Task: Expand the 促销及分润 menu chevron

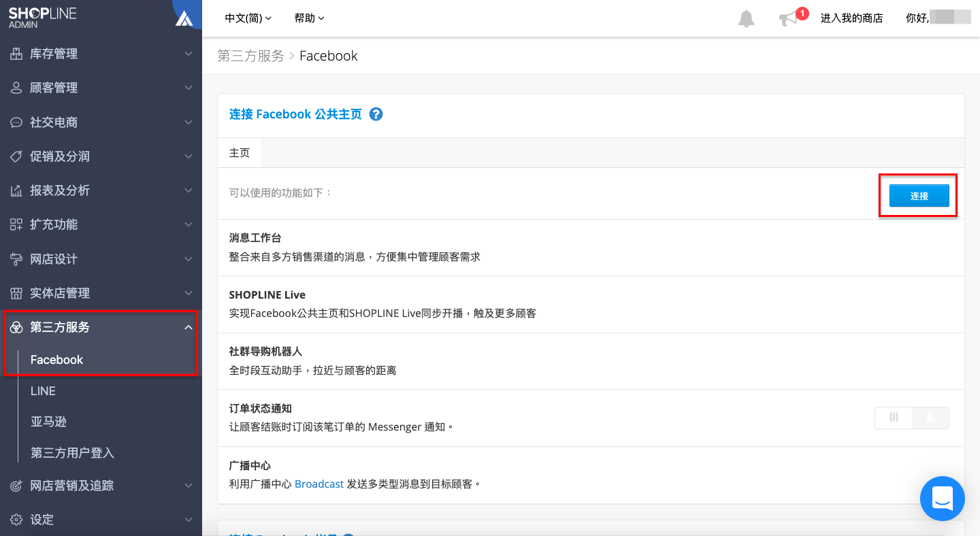Action: point(189,156)
